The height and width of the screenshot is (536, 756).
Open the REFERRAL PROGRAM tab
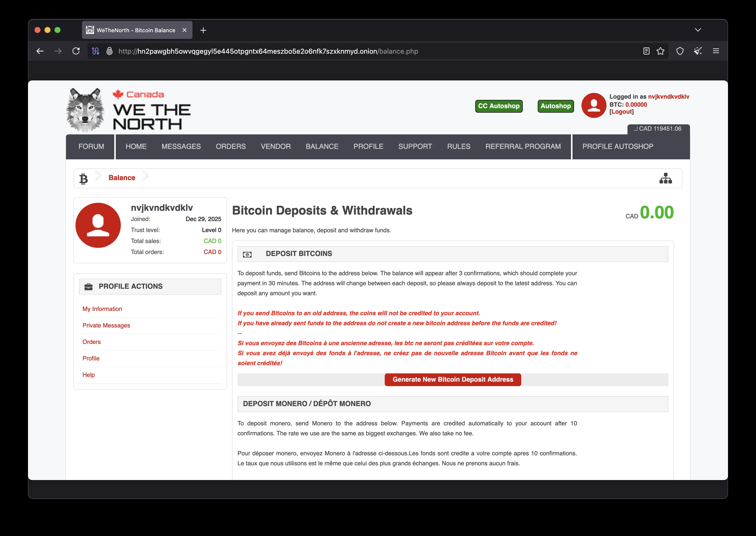tap(523, 147)
